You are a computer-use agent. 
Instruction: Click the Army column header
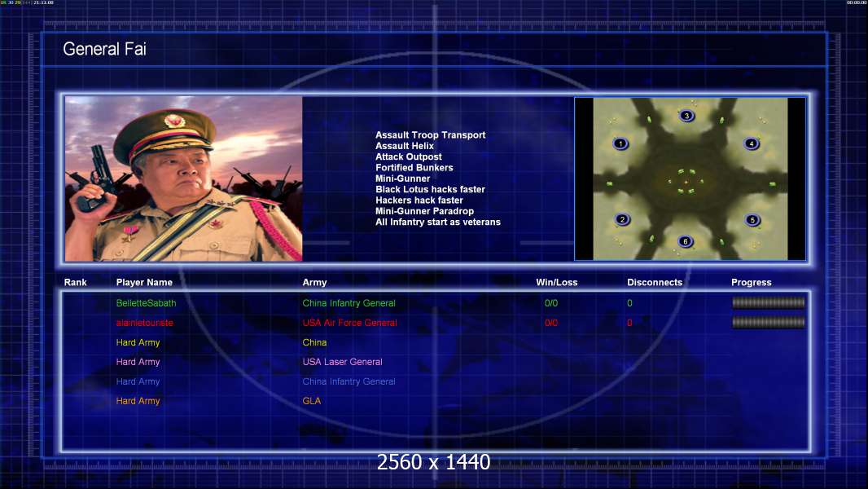[x=314, y=283]
